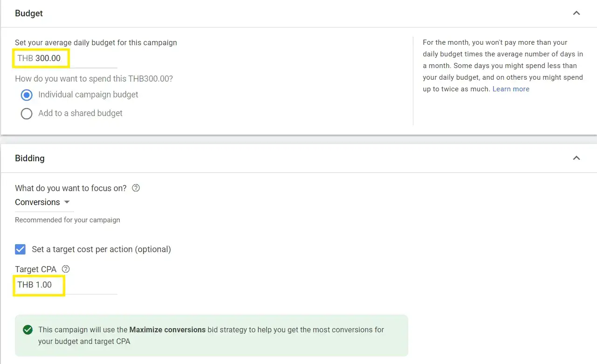Click the Budget section header title
Image resolution: width=597 pixels, height=364 pixels.
coord(29,14)
